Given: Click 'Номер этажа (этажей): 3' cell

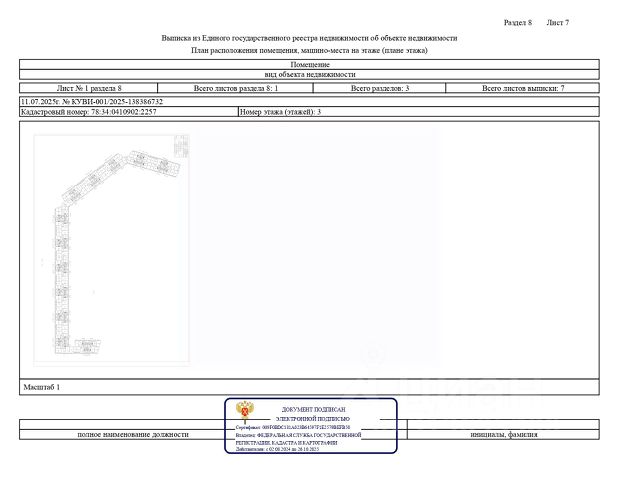Looking at the screenshot, I should (x=419, y=112).
